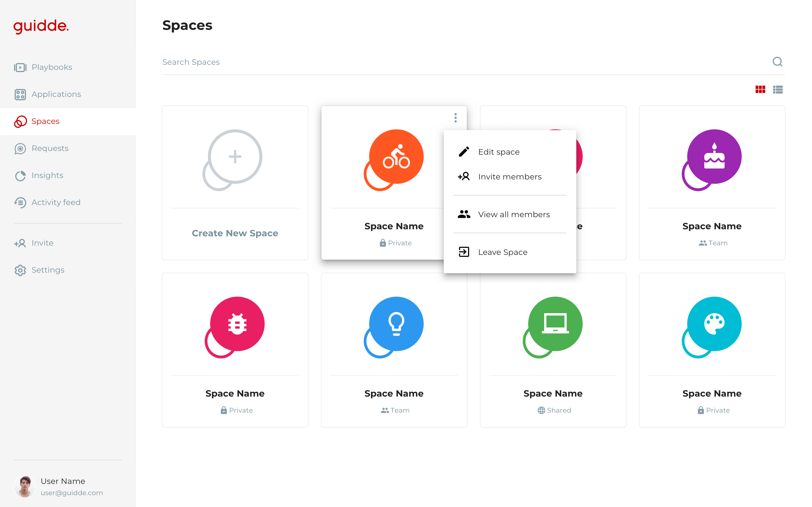Open Activity feed in sidebar
Viewport: 812px width, 507px height.
point(56,203)
